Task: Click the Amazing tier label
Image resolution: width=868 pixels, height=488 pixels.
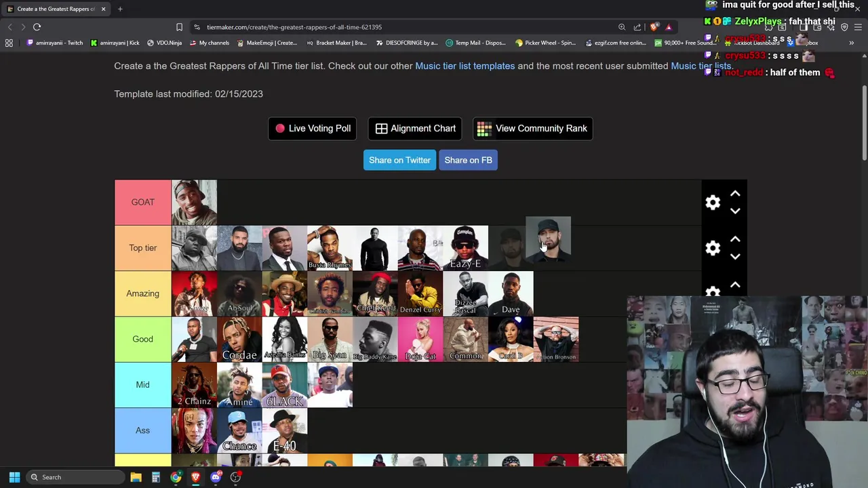Action: click(x=143, y=293)
